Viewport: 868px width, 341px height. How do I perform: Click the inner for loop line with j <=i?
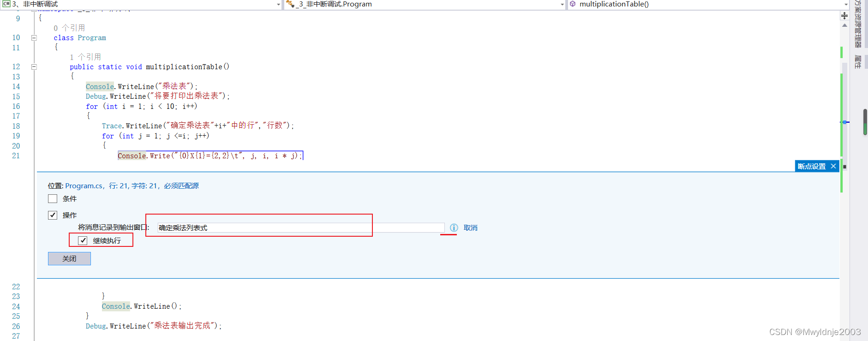(x=156, y=136)
